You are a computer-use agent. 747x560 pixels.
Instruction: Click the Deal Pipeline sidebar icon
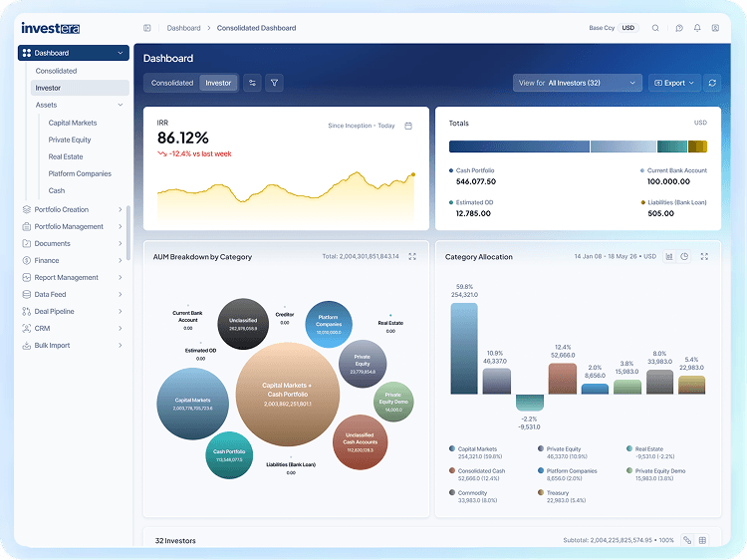tap(27, 312)
